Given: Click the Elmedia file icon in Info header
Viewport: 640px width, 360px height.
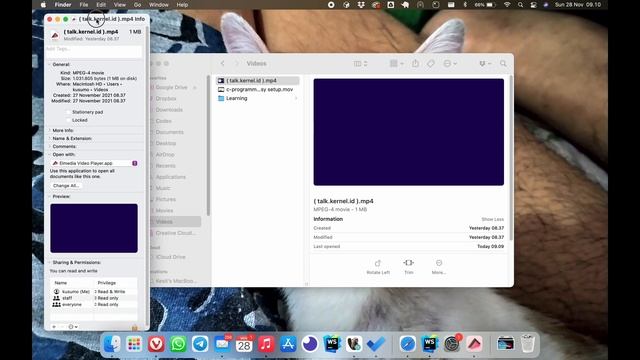Looking at the screenshot, I should [x=55, y=36].
